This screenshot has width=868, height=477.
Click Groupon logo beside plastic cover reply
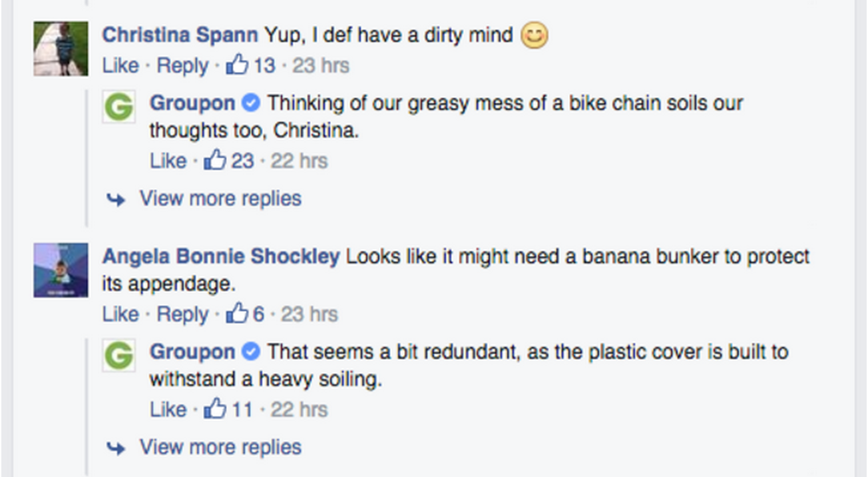pyautogui.click(x=119, y=355)
